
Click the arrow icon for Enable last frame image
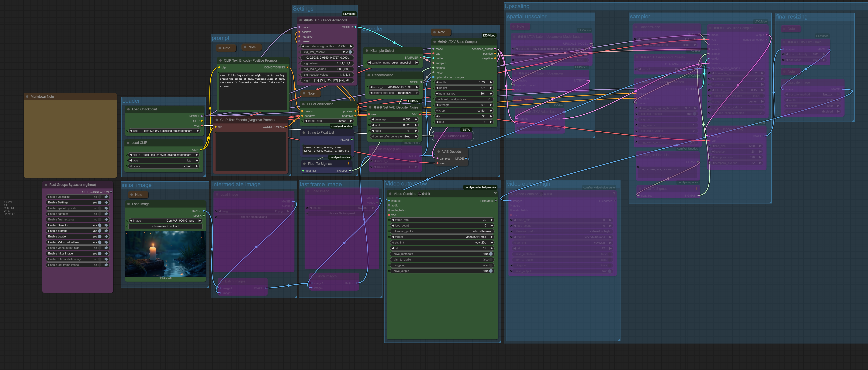pos(106,265)
